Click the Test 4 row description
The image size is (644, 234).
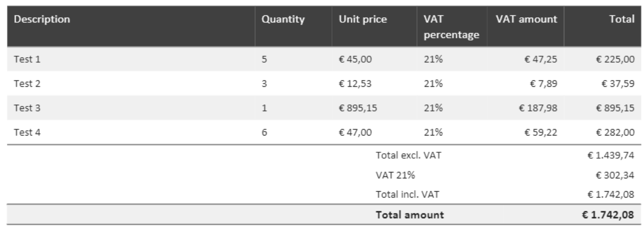click(x=27, y=132)
